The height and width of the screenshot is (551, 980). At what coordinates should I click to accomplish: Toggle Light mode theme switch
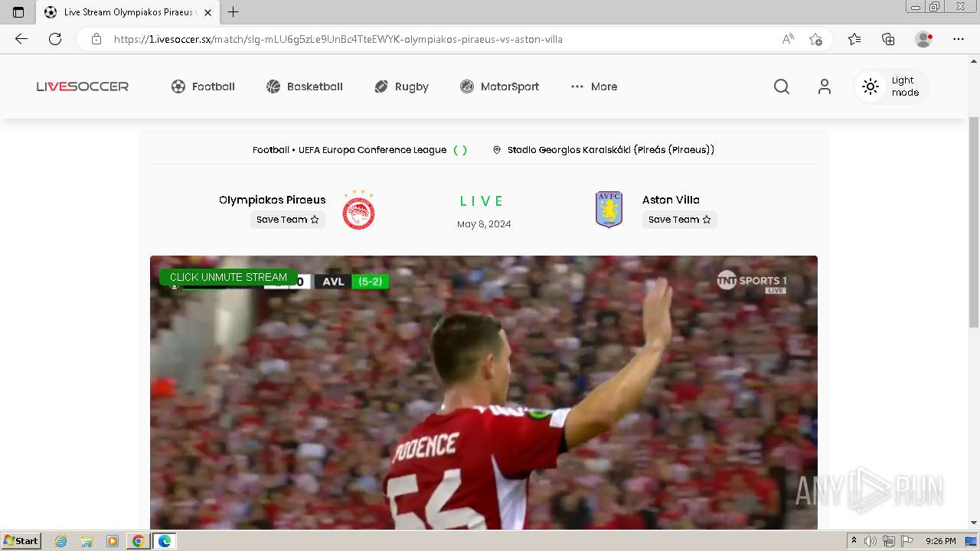892,86
